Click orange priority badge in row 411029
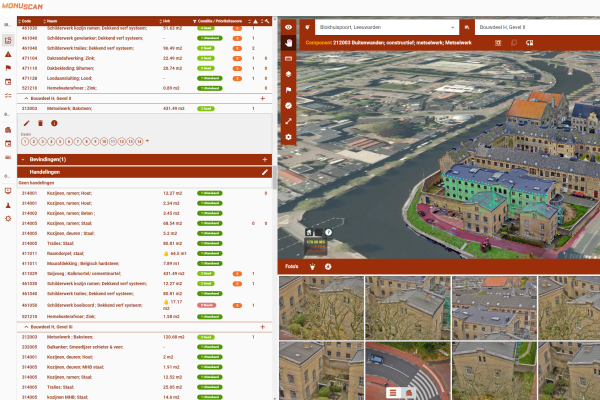600x400 pixels. [237, 274]
